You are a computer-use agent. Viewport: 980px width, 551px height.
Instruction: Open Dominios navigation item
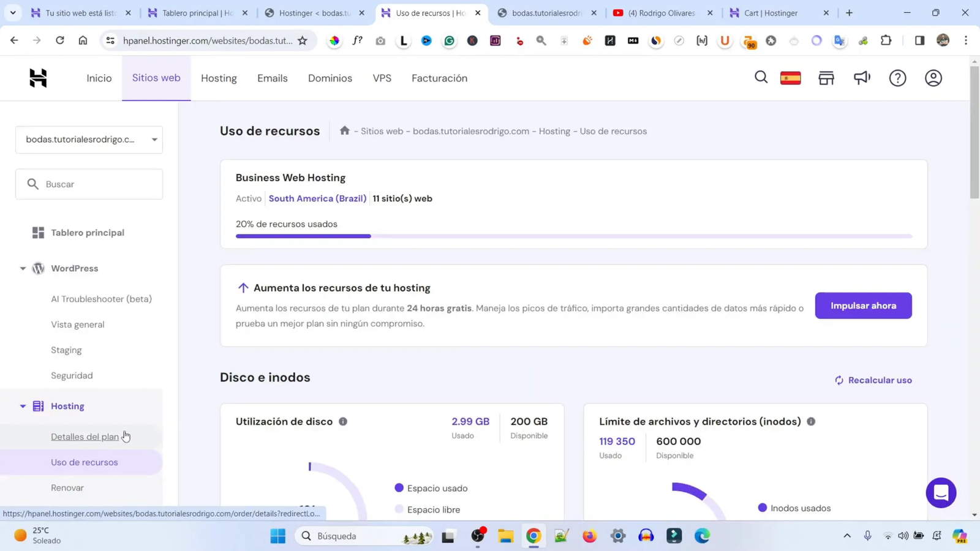(330, 78)
